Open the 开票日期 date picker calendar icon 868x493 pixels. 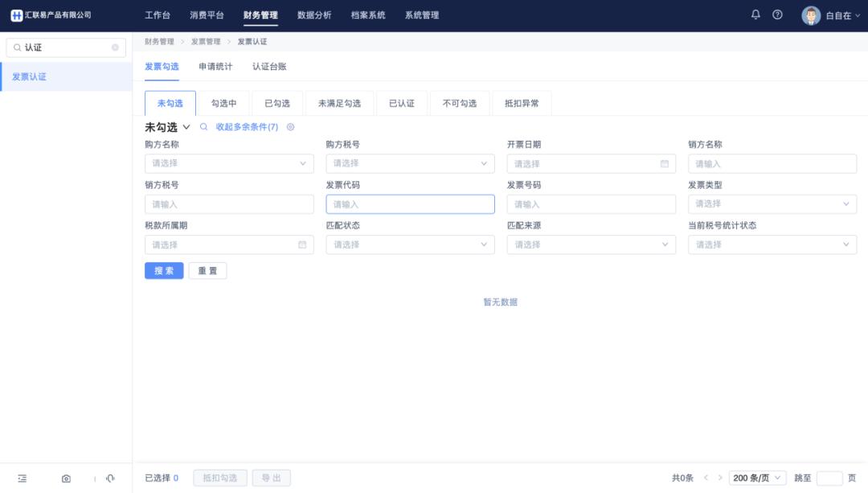pos(665,163)
